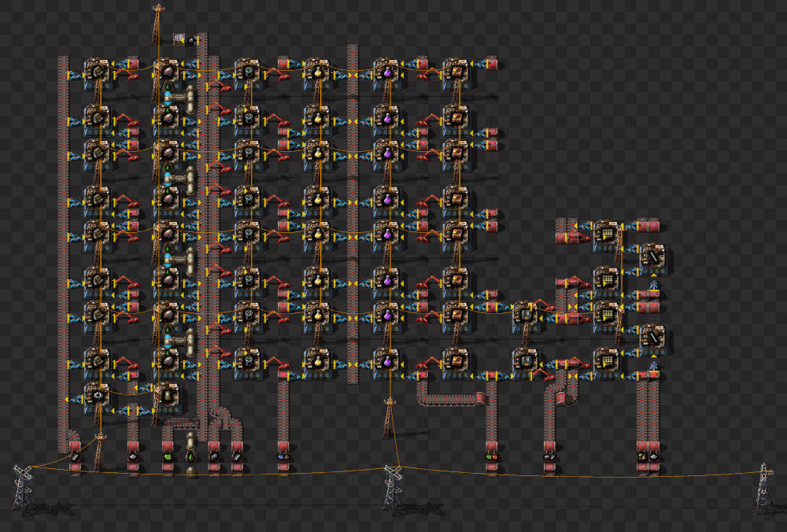Viewport: 787px width, 532px height.
Task: Open the pipe recipe assembling machine
Action: pyautogui.click(x=167, y=397)
